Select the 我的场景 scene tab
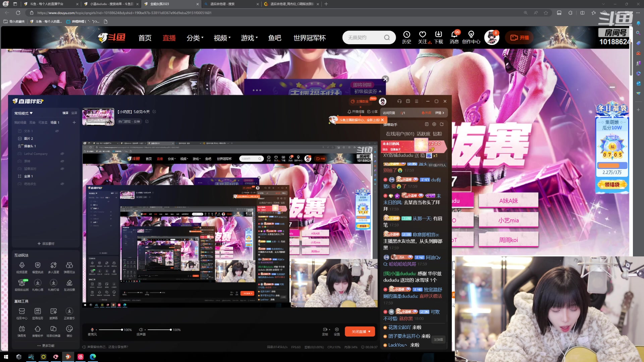Viewport: 644px width, 362px height. [20, 123]
